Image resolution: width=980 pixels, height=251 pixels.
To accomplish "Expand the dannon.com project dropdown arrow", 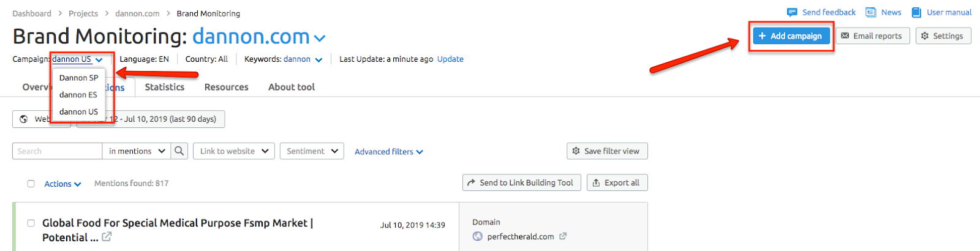I will (x=320, y=38).
